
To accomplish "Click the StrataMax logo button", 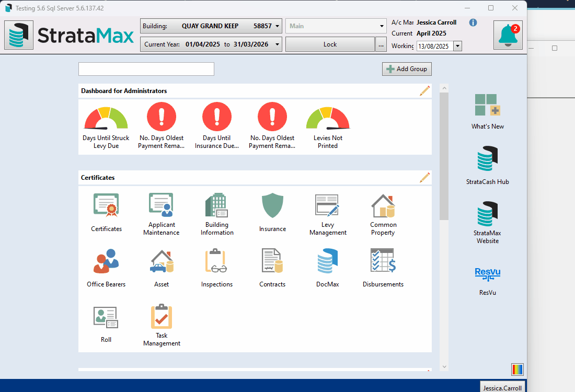I will 19,35.
